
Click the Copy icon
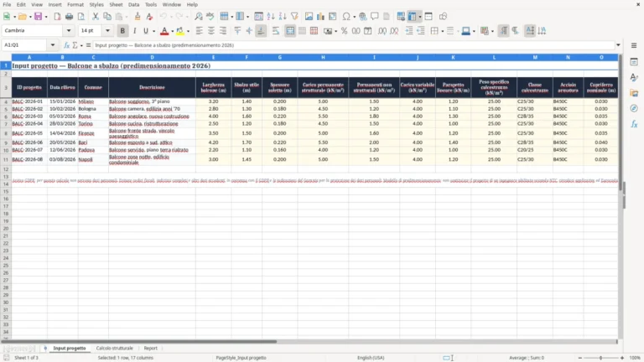point(107,17)
